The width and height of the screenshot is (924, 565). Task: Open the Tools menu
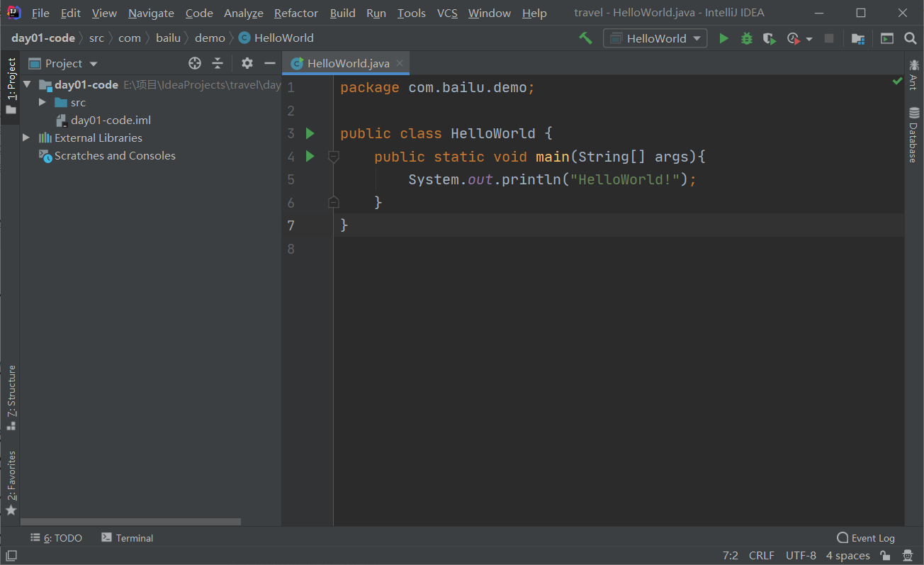[412, 13]
